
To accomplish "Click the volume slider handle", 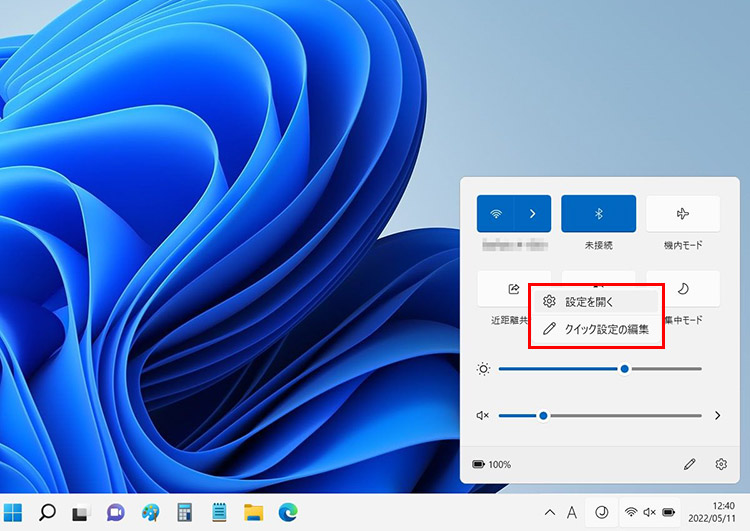I will click(x=543, y=415).
